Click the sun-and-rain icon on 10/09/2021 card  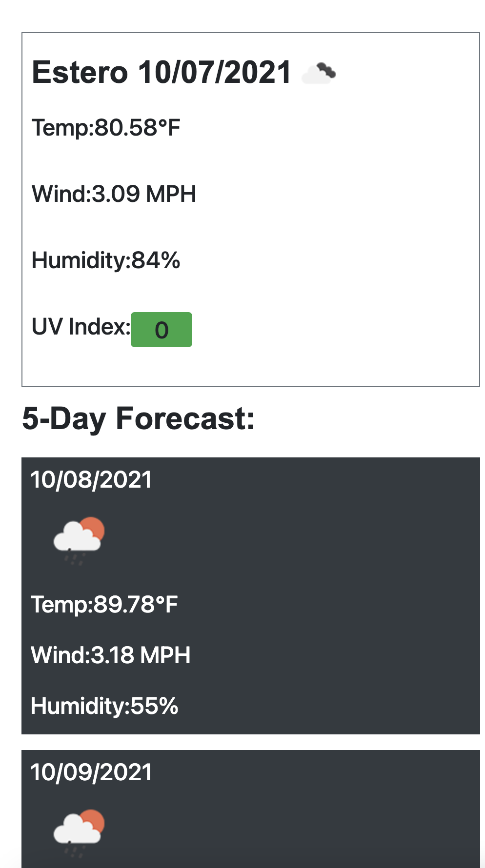coord(79,829)
